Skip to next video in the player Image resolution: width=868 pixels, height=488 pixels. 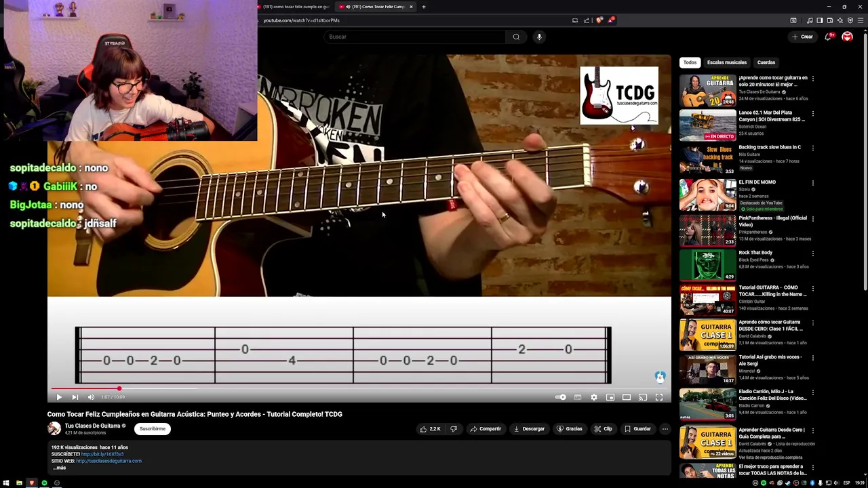click(x=75, y=397)
